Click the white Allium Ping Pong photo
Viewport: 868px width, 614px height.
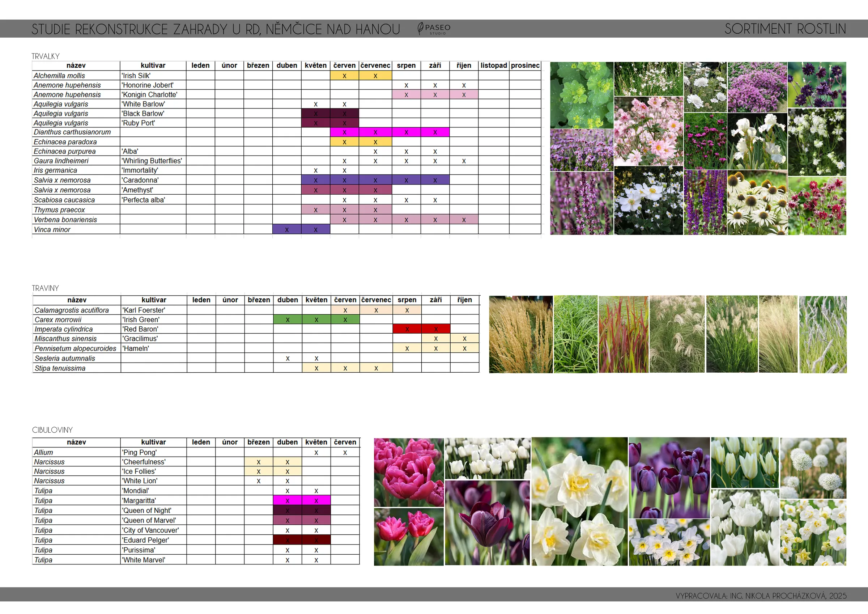813,467
